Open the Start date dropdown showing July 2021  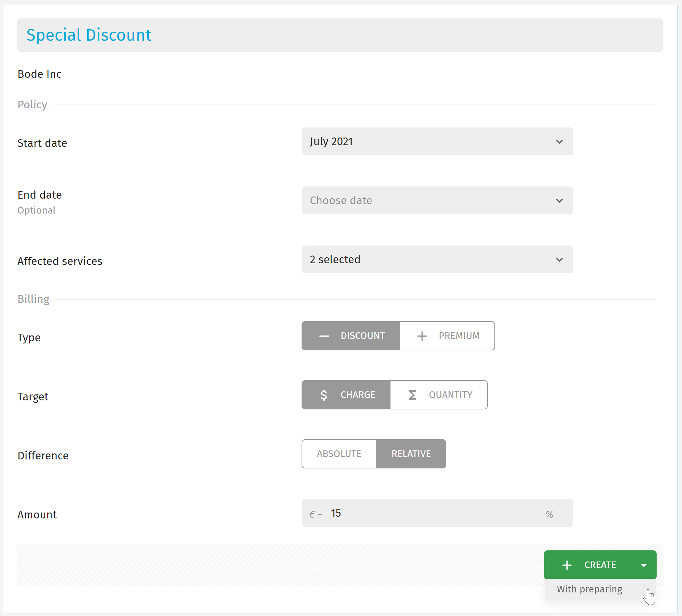point(437,141)
